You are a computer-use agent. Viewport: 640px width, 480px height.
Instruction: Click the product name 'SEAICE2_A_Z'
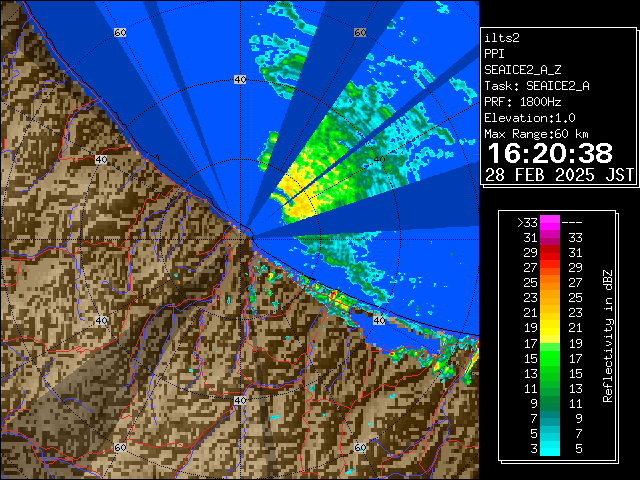tap(522, 70)
